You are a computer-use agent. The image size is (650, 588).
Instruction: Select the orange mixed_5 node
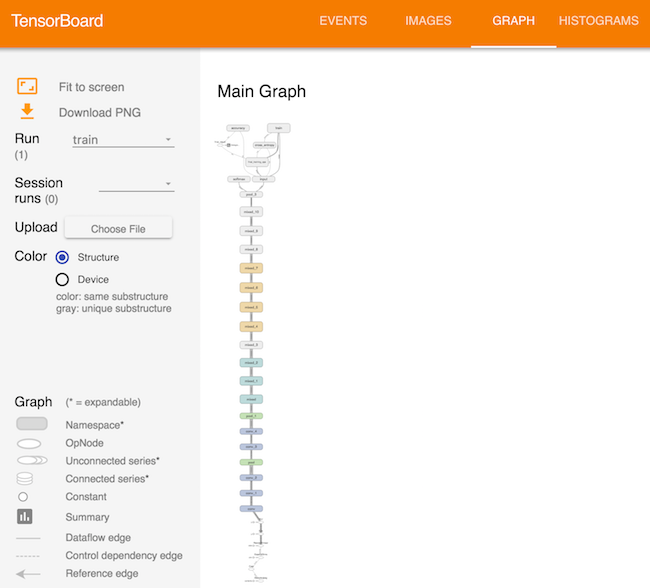[x=251, y=307]
